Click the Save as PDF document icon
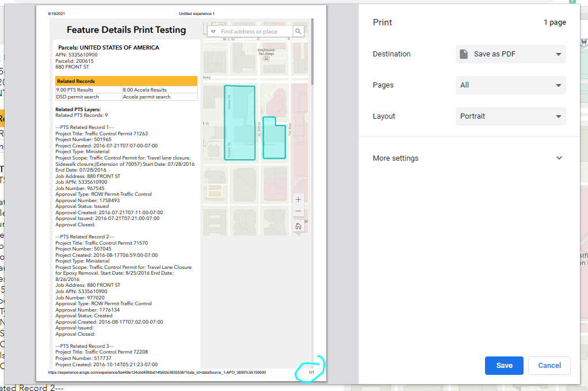The width and height of the screenshot is (588, 391). (x=464, y=54)
